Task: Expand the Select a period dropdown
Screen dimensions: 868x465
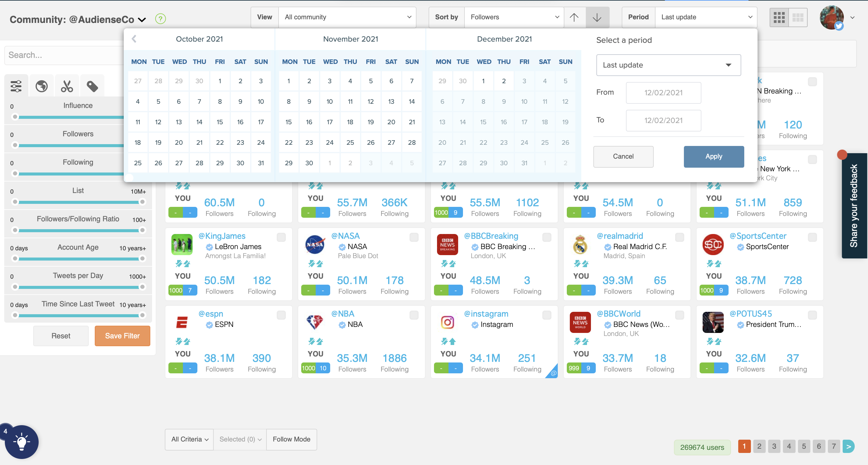Action: click(x=669, y=65)
